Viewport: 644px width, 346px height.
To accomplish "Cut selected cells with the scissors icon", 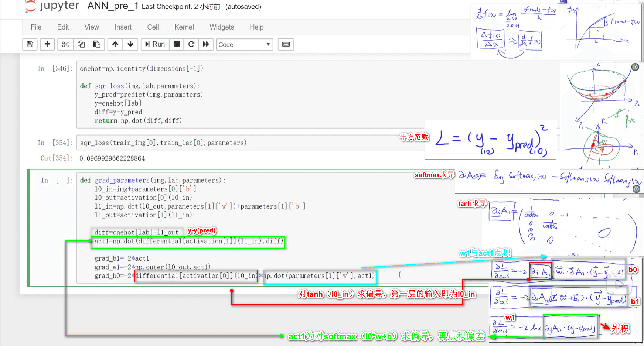I will 65,44.
